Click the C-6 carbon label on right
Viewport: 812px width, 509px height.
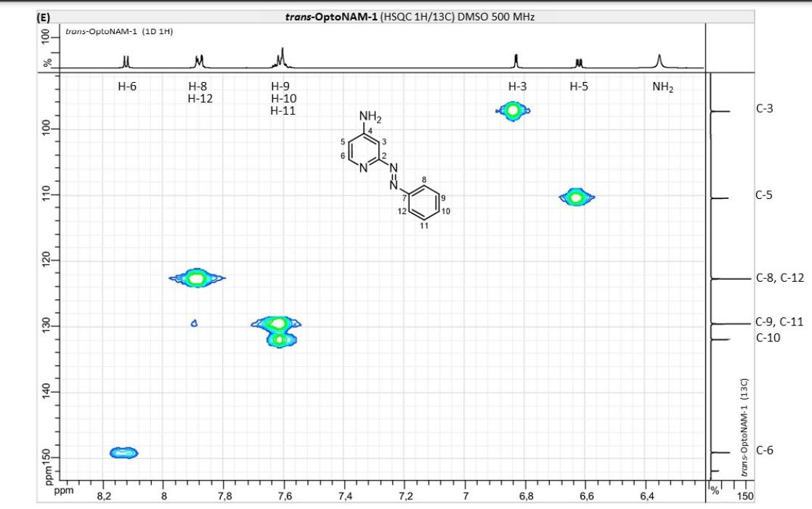click(x=765, y=450)
